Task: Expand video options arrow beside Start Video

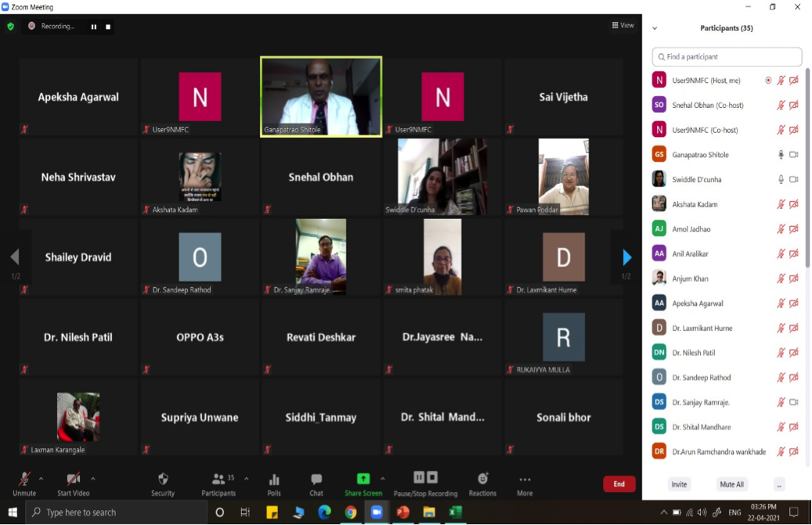Action: (93, 479)
